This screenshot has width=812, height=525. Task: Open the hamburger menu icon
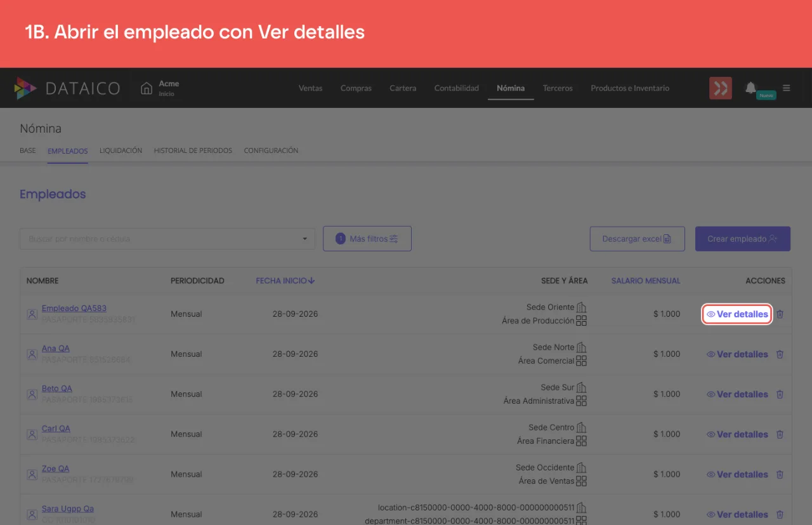coord(787,88)
